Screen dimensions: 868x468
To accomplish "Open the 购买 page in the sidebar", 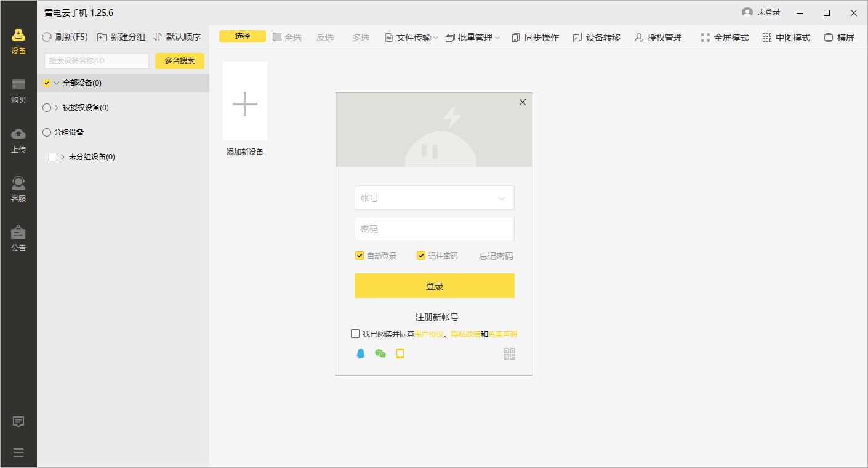I will 18,91.
